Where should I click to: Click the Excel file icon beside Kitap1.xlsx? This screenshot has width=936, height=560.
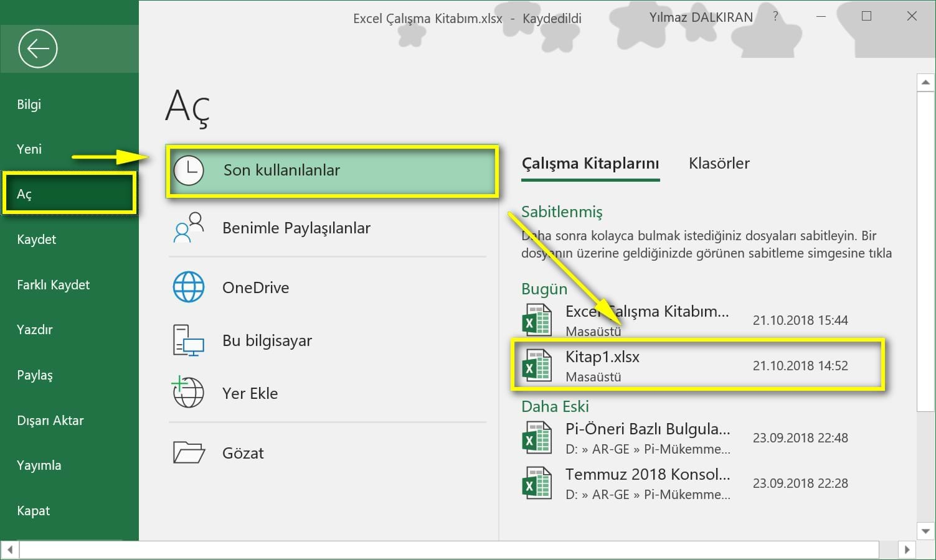click(x=536, y=365)
